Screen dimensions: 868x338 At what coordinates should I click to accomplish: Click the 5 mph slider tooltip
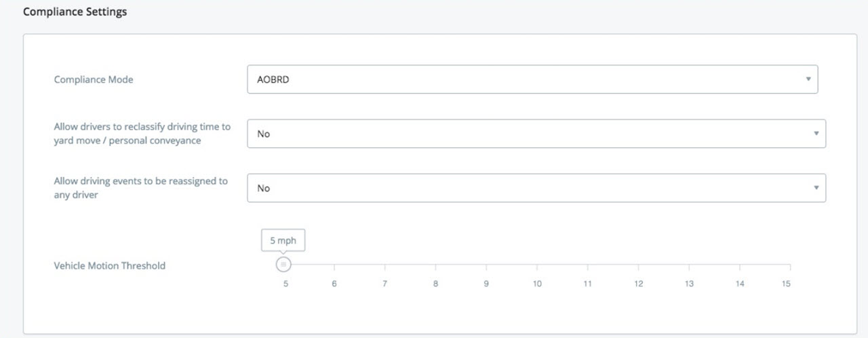point(283,240)
